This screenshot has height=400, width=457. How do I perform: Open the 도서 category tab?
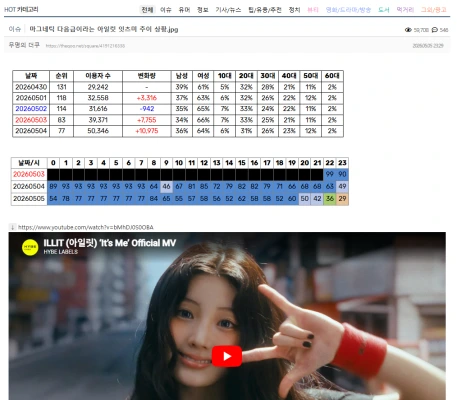point(384,10)
